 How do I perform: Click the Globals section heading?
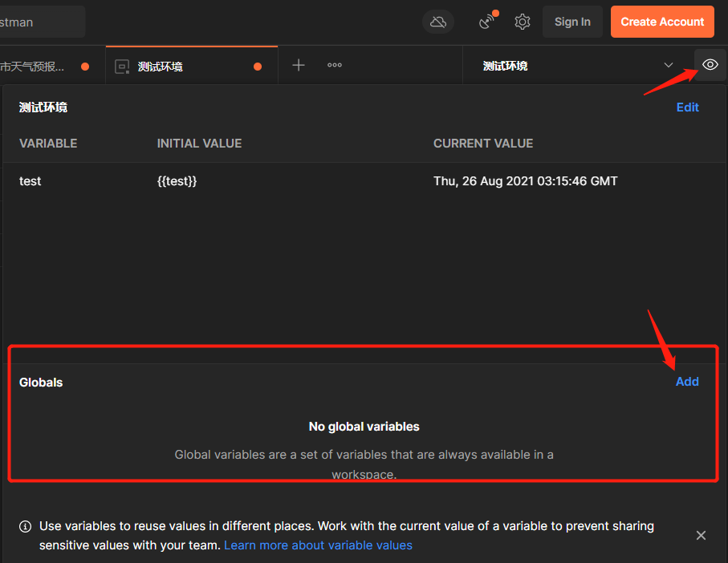41,383
